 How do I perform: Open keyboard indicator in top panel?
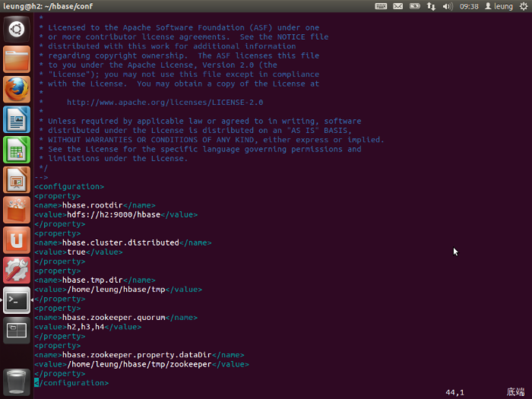coord(381,6)
